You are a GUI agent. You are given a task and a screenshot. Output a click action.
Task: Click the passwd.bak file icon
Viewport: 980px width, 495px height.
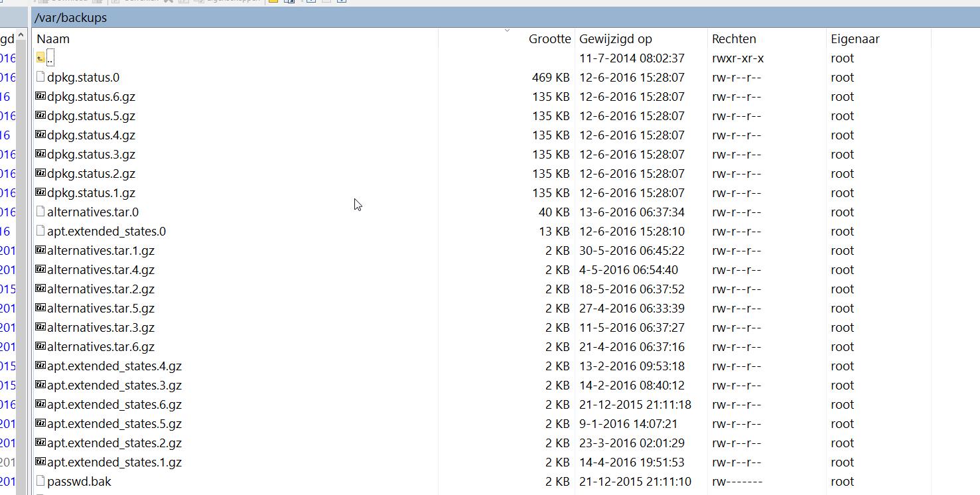click(40, 481)
